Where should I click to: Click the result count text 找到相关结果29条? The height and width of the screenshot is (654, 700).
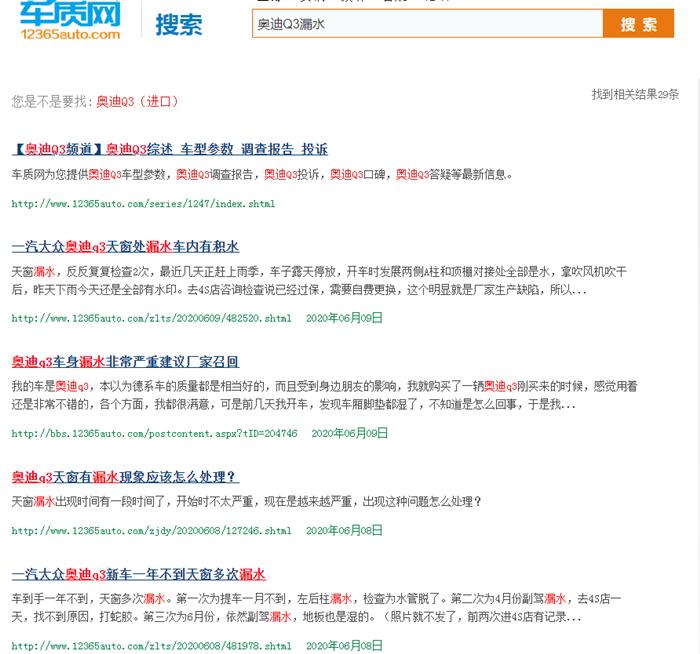(635, 94)
